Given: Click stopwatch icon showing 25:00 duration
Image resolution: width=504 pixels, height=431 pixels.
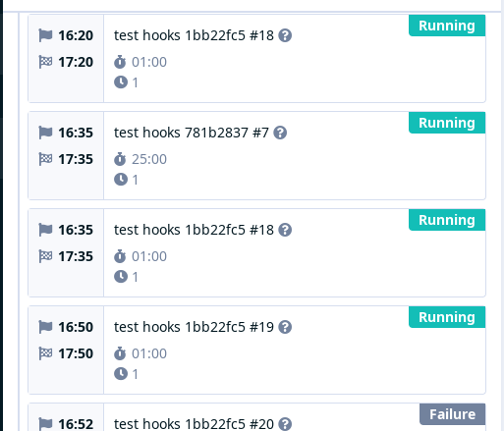Looking at the screenshot, I should coord(120,159).
